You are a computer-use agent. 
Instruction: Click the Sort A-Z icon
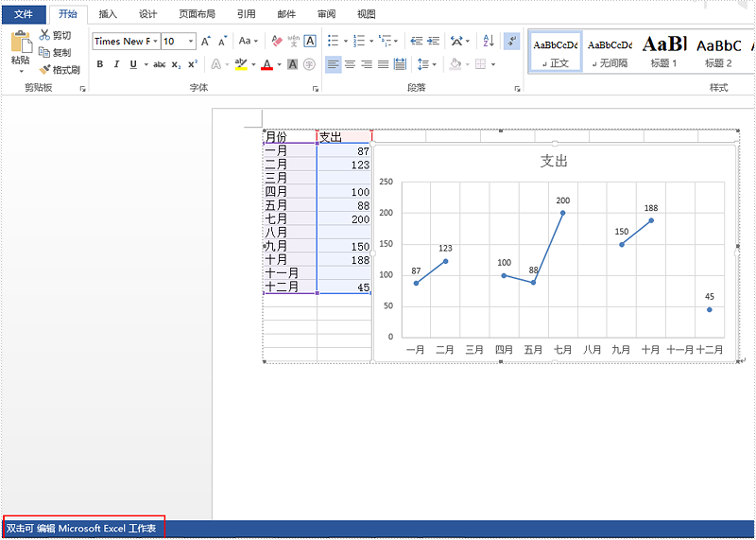[x=489, y=41]
